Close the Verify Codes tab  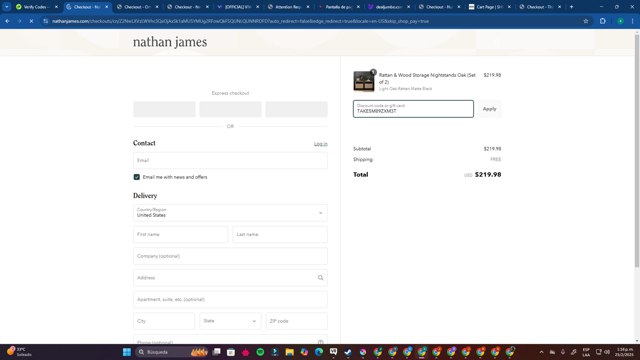56,7
